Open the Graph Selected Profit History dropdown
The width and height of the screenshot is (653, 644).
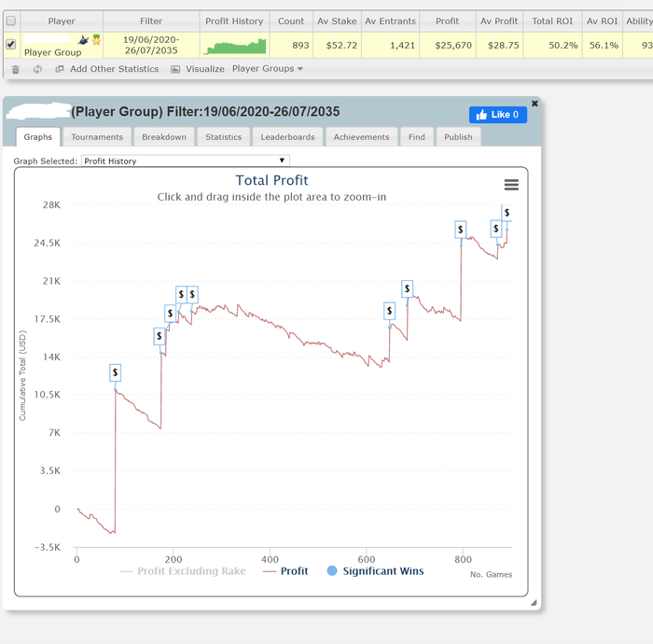click(186, 161)
